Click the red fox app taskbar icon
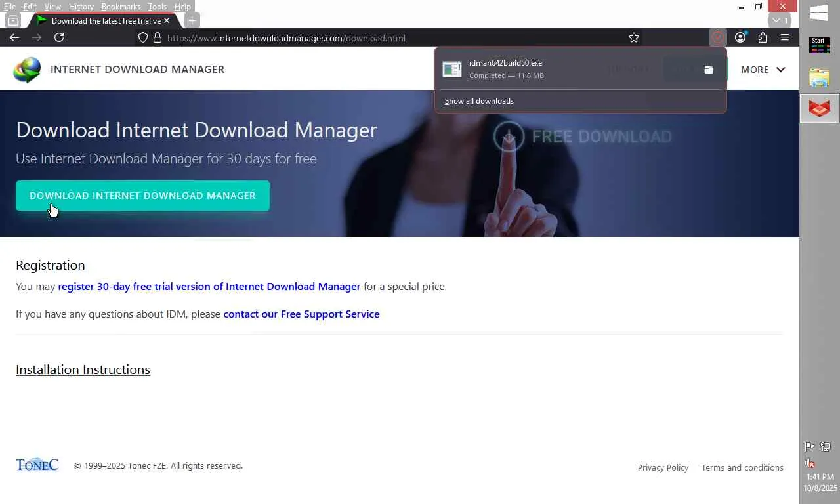Viewport: 840px width, 504px height. pos(820,108)
